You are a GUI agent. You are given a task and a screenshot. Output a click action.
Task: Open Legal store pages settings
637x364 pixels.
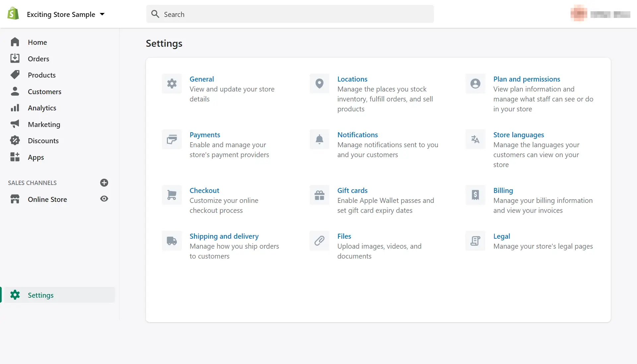click(x=502, y=235)
